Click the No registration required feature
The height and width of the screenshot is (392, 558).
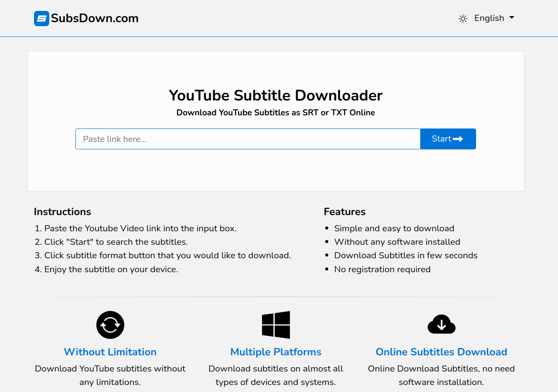(382, 269)
